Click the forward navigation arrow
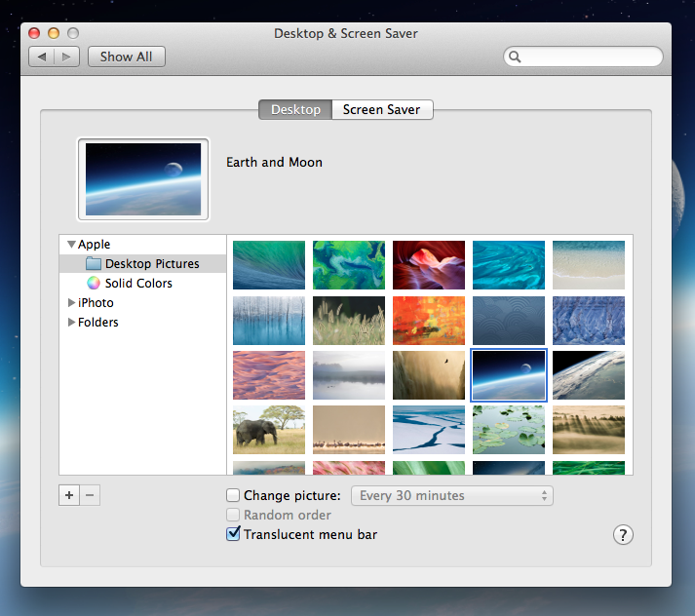The image size is (695, 616). point(66,57)
